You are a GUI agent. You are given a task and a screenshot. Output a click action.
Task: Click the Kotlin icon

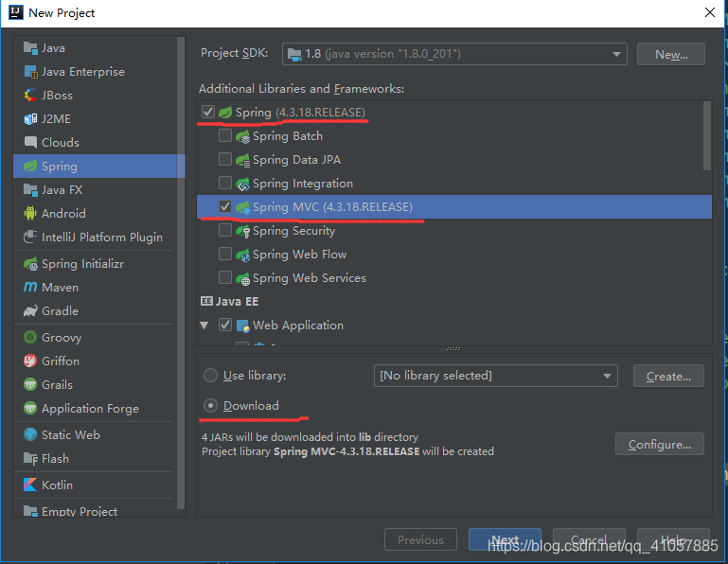(x=30, y=485)
